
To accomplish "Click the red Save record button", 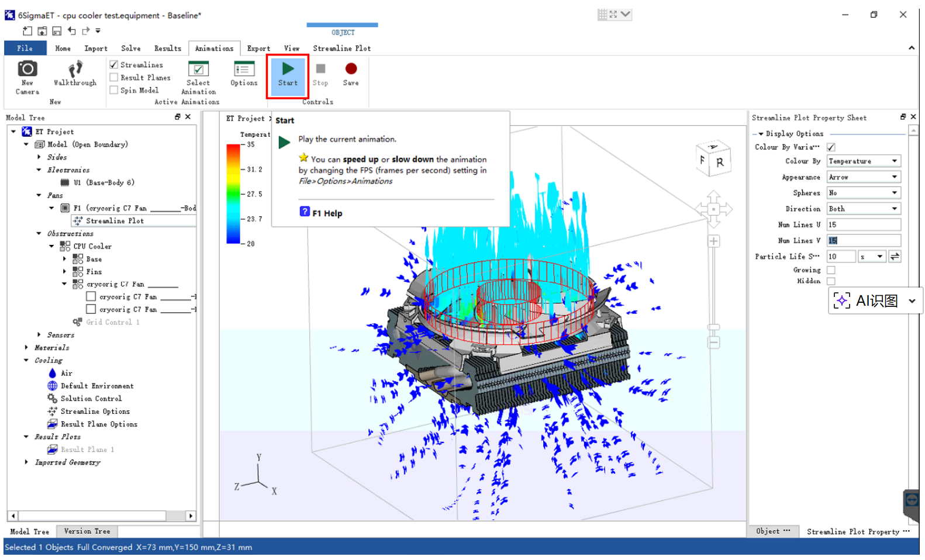I will click(x=351, y=70).
